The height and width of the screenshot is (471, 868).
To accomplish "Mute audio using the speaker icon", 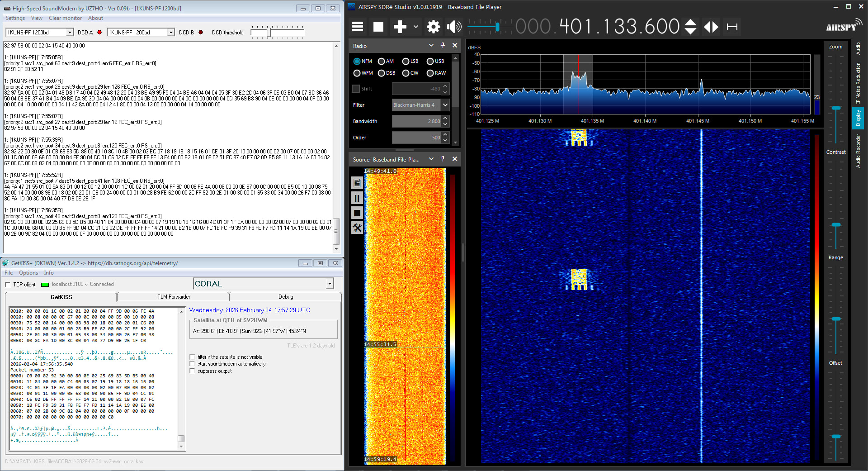I will coord(454,27).
